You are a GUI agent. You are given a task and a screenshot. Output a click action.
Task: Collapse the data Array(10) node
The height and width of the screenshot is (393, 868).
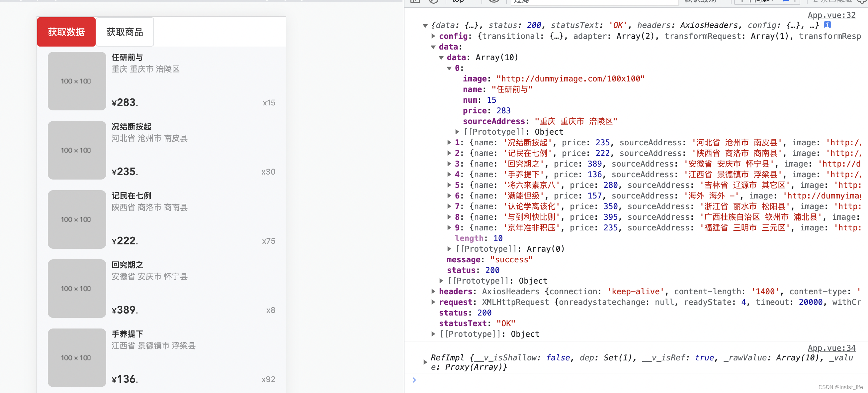[441, 58]
